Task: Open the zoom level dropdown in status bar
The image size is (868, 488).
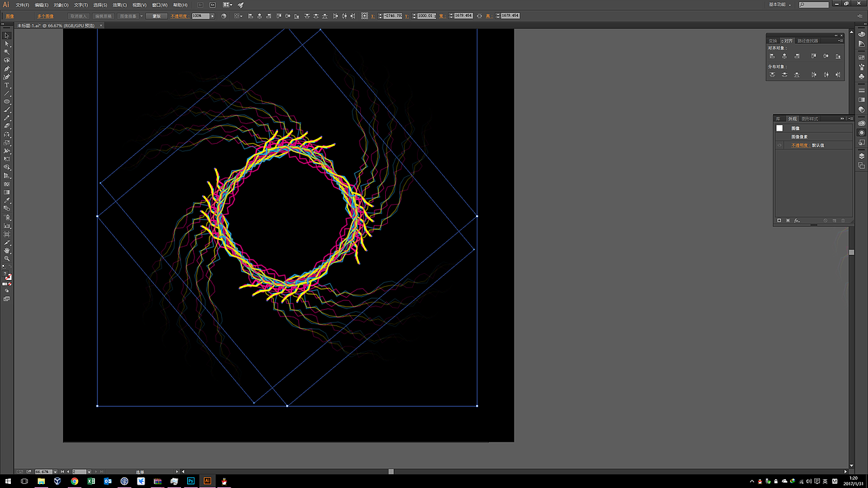Action: [54, 471]
